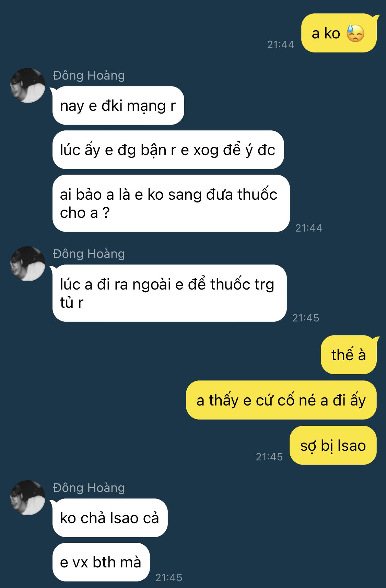
Task: Select the 'ko chả lsao cả' message
Action: [x=110, y=518]
